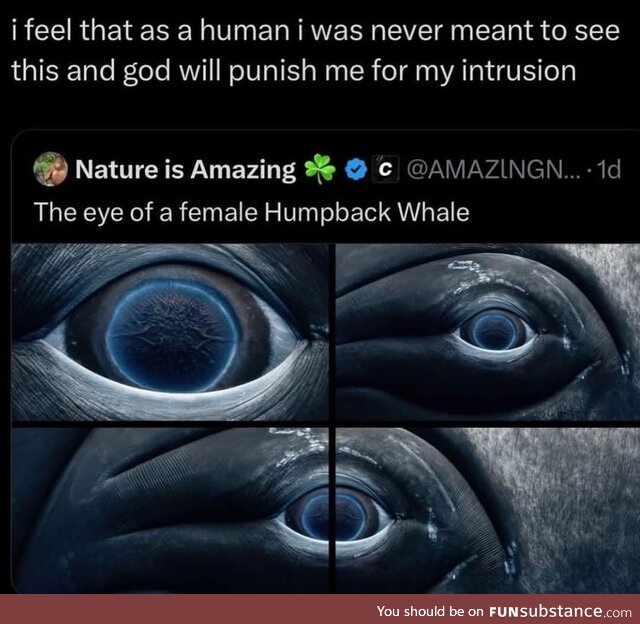
Task: Click the blue verified checkmark badge
Action: coord(354,169)
